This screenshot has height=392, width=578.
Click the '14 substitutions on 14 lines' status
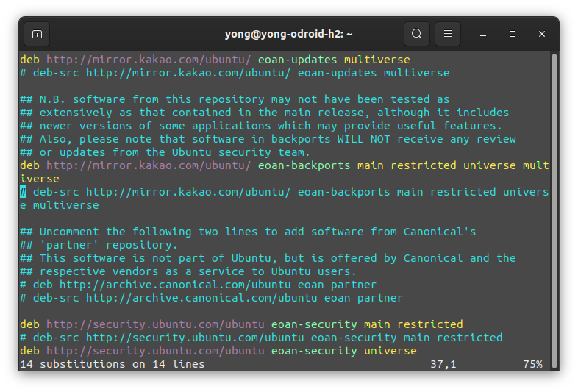tap(112, 364)
